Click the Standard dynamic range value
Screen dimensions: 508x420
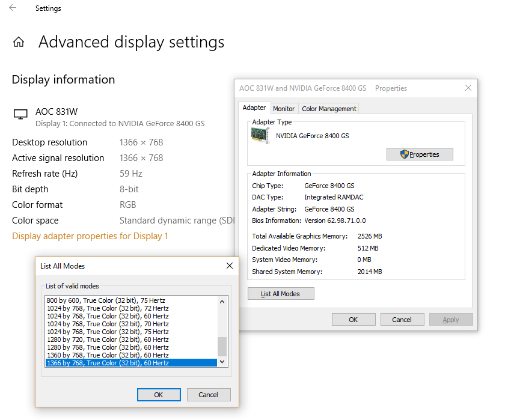(177, 221)
